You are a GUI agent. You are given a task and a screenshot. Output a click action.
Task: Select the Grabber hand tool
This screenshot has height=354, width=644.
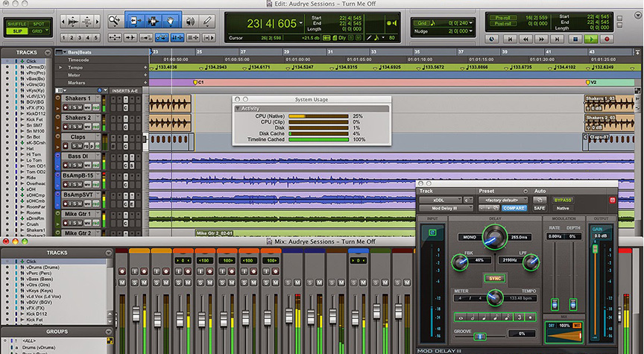(170, 21)
